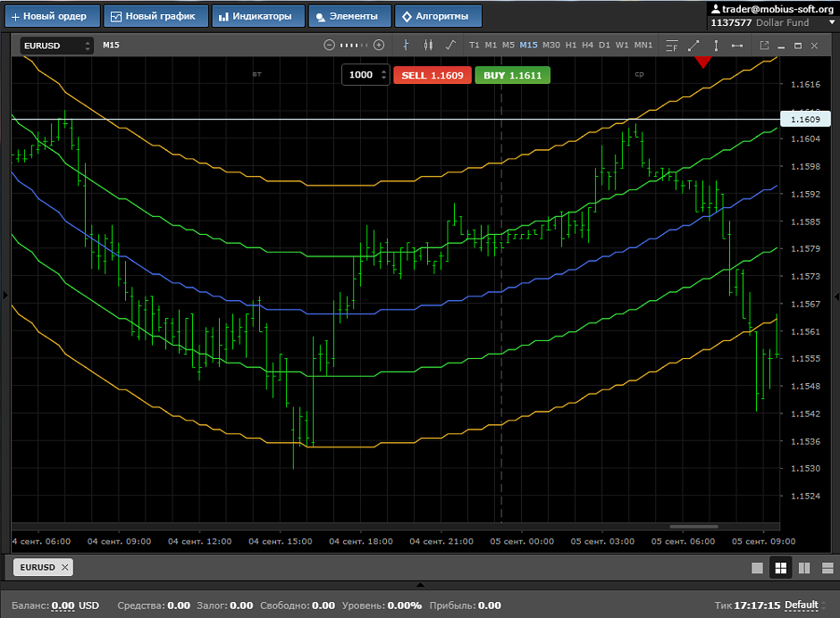The width and height of the screenshot is (840, 618).
Task: Click the order volume field showing 1000
Action: [x=360, y=75]
